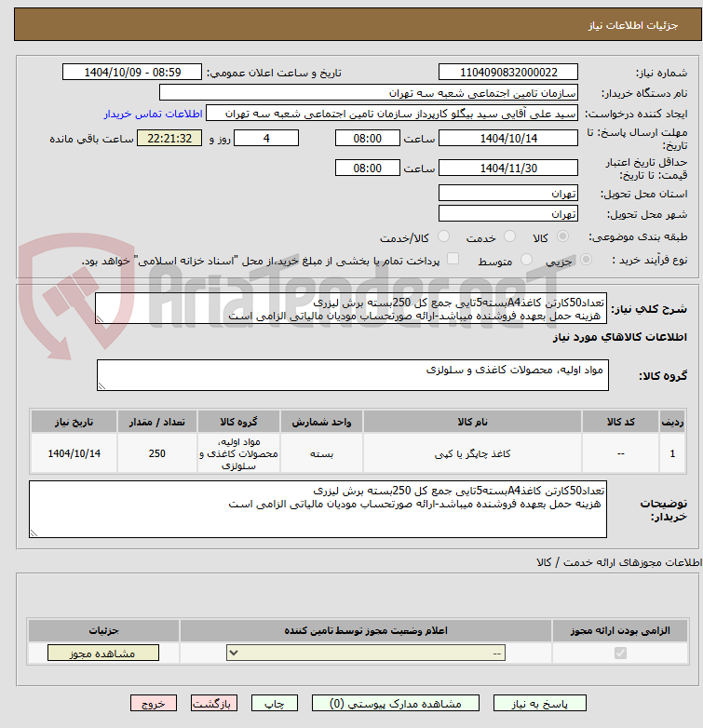
Task: Click the خروج exit button
Action: (x=154, y=704)
